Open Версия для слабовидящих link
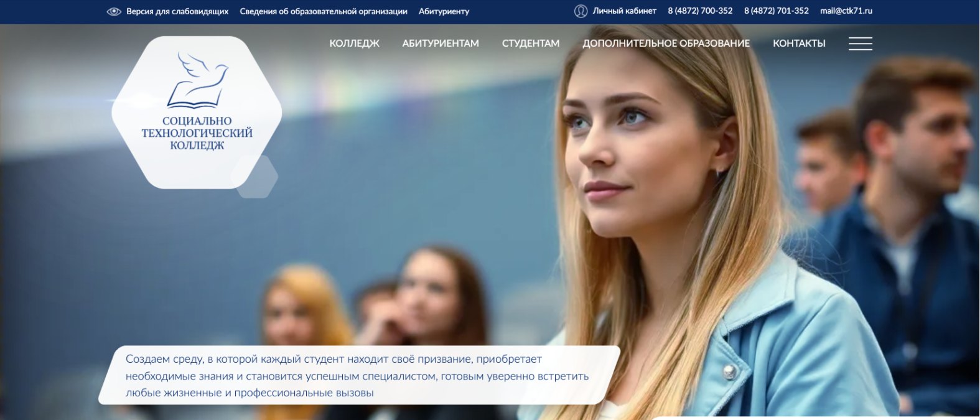The image size is (980, 420). (x=177, y=11)
